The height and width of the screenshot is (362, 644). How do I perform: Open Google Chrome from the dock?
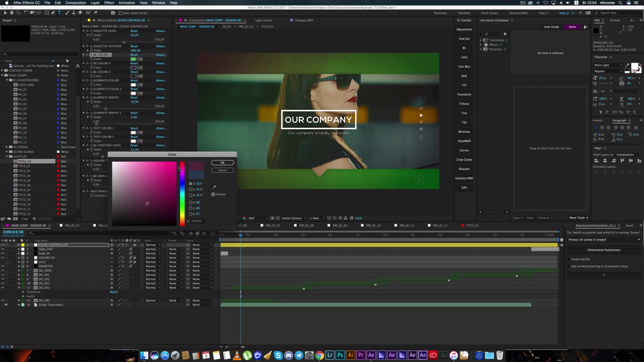click(x=319, y=355)
